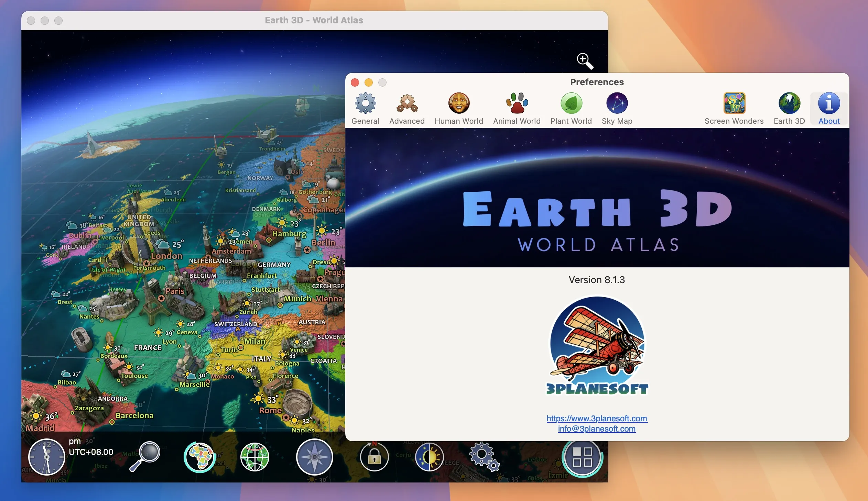This screenshot has width=868, height=501.
Task: Select Munich on the map
Action: coord(297,299)
